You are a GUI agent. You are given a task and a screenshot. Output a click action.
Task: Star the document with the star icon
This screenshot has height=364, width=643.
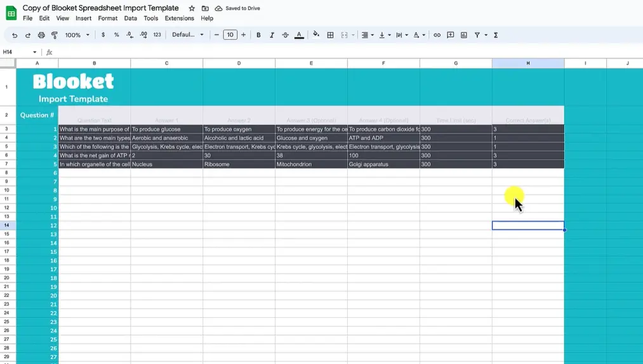192,8
